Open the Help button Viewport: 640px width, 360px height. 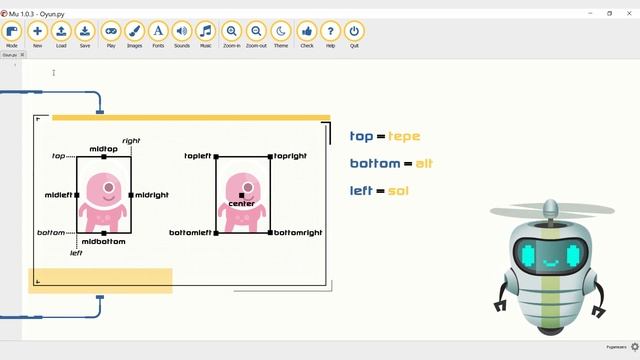[x=330, y=35]
